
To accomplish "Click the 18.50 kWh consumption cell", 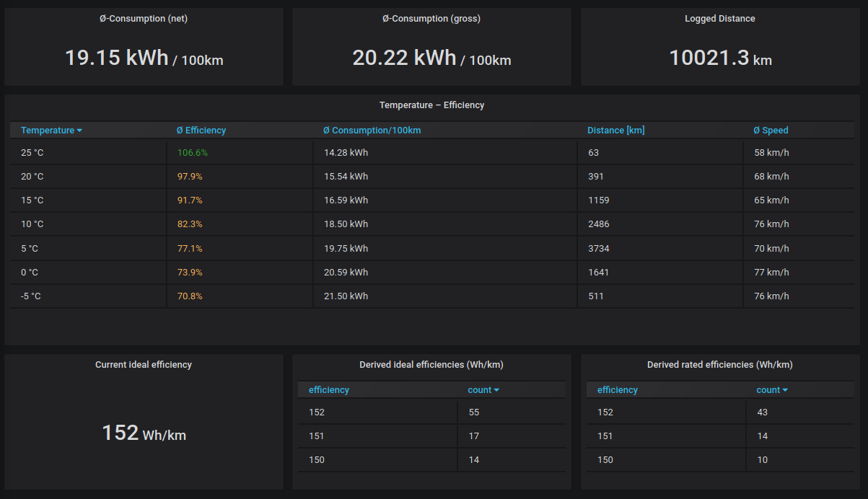I will point(445,224).
